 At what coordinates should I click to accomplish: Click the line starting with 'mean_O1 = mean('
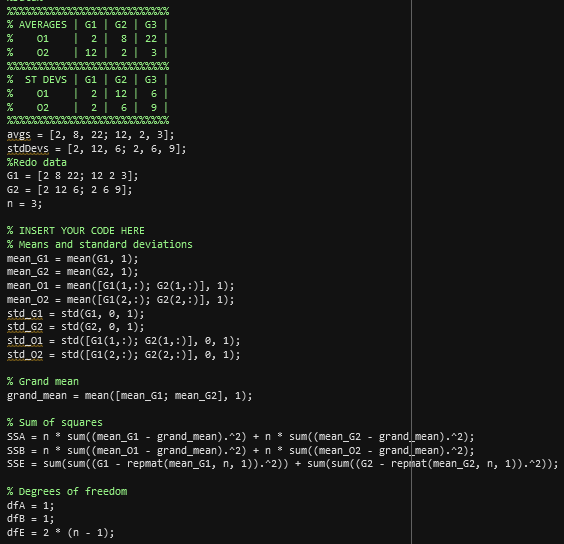point(120,286)
